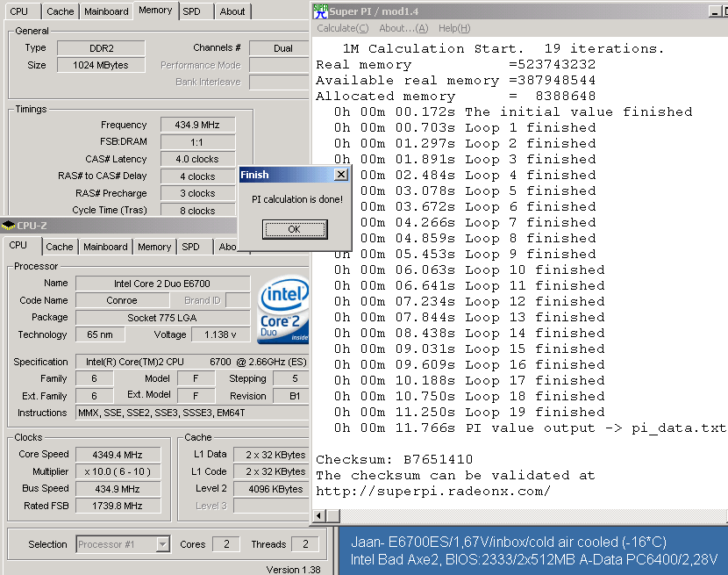Click the memory Type field showing DDR2

click(101, 48)
